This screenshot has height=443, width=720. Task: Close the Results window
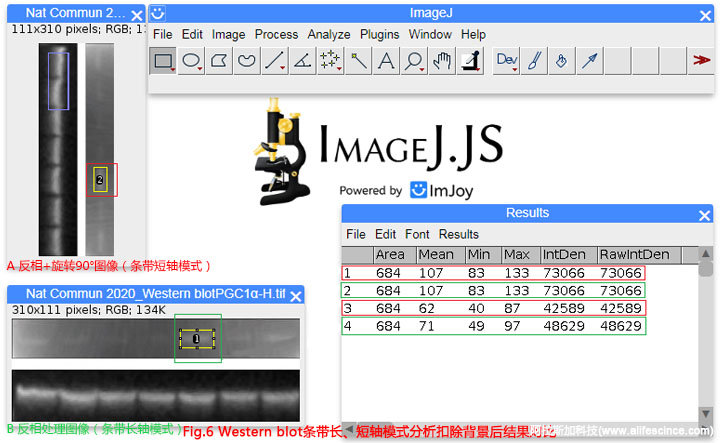pyautogui.click(x=704, y=213)
